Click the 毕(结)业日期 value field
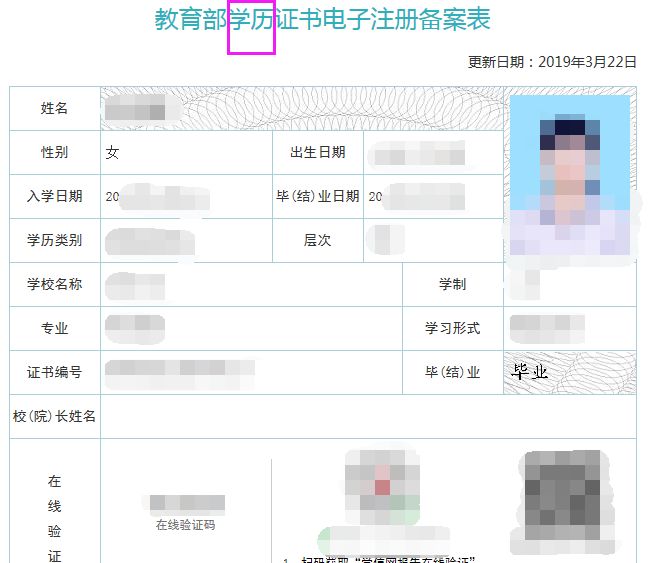The height and width of the screenshot is (563, 669). click(416, 197)
